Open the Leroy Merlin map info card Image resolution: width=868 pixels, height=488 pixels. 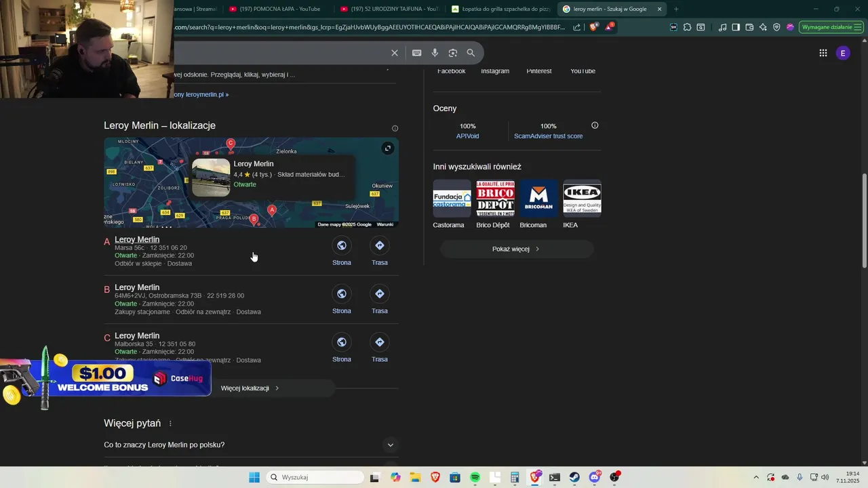(273, 176)
